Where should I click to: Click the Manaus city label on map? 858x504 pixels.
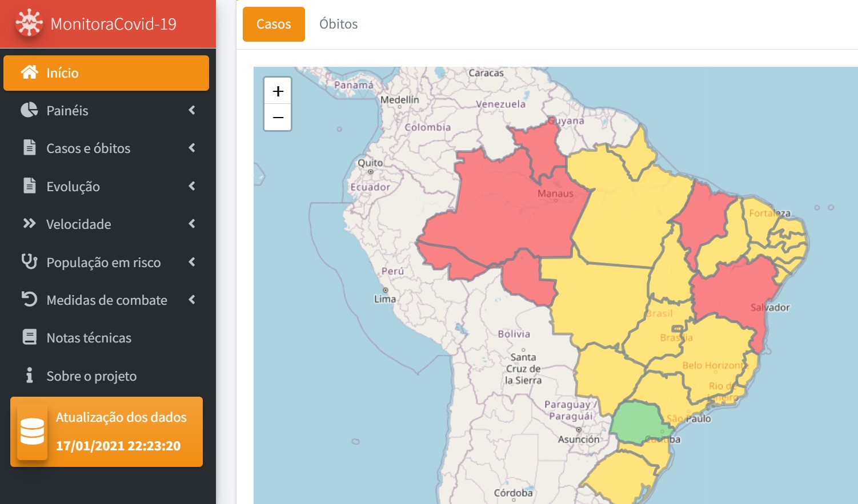click(555, 193)
